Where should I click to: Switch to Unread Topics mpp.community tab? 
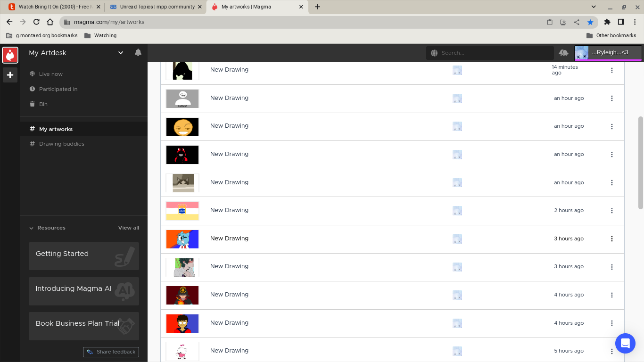(155, 7)
